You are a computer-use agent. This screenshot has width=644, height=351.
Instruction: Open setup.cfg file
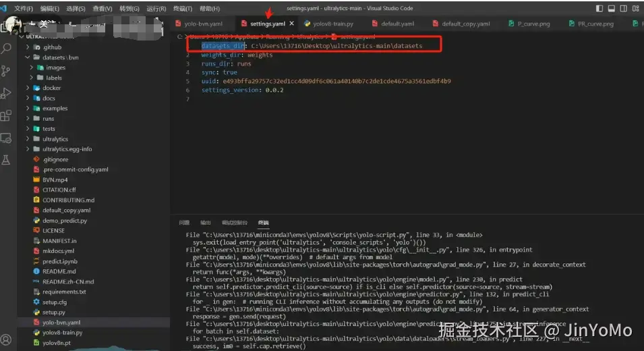click(54, 302)
